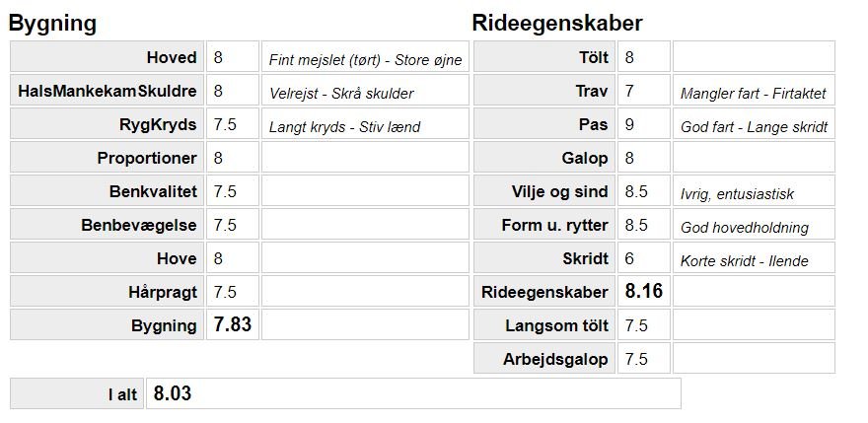Viewport: 868px width, 423px height.
Task: Click the empty Proportioner remark field
Action: tap(365, 159)
